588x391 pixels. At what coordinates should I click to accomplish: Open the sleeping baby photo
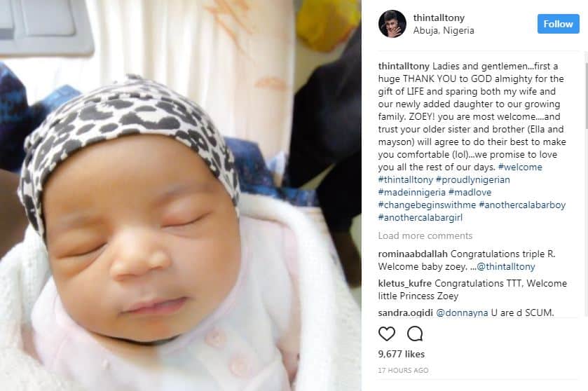(180, 195)
